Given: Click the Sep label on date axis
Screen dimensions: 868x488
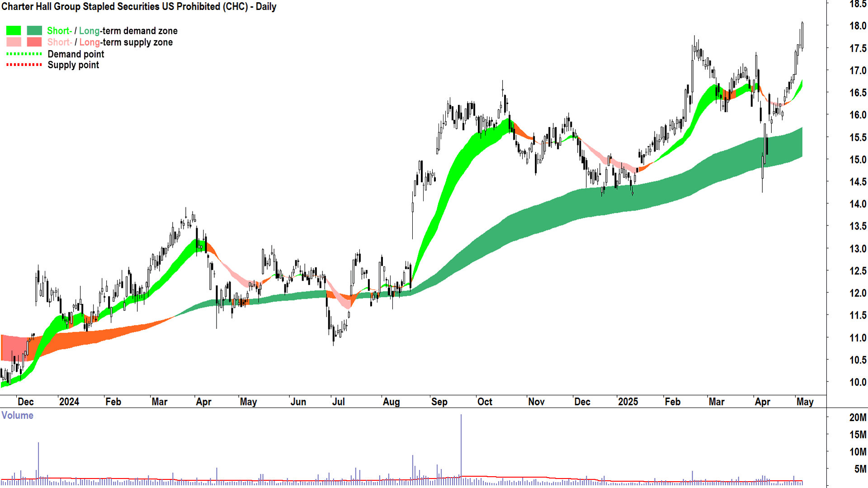Looking at the screenshot, I should pyautogui.click(x=439, y=402).
